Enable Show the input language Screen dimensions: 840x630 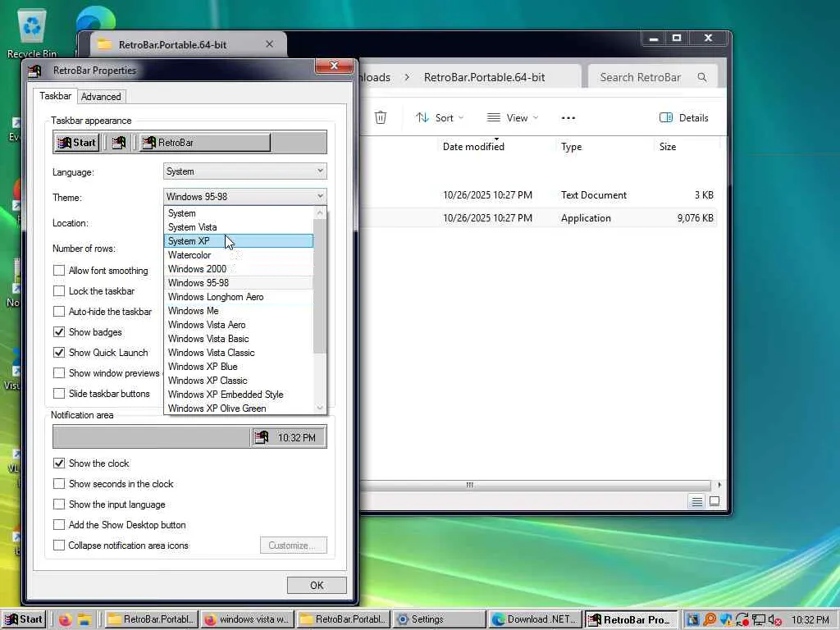(59, 504)
